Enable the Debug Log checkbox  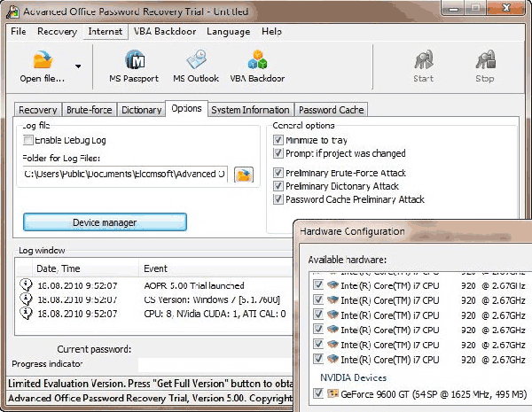(29, 141)
